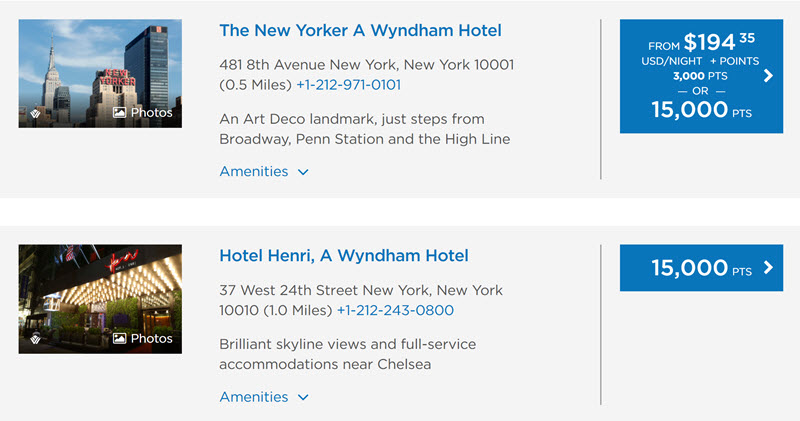
Task: Expand the chevron next to Hotel Henri Amenities
Action: click(x=303, y=398)
